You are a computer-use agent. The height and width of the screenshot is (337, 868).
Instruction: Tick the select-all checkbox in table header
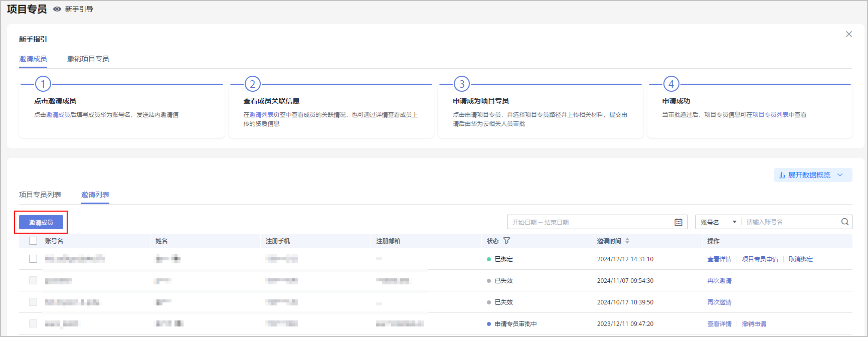tap(33, 241)
